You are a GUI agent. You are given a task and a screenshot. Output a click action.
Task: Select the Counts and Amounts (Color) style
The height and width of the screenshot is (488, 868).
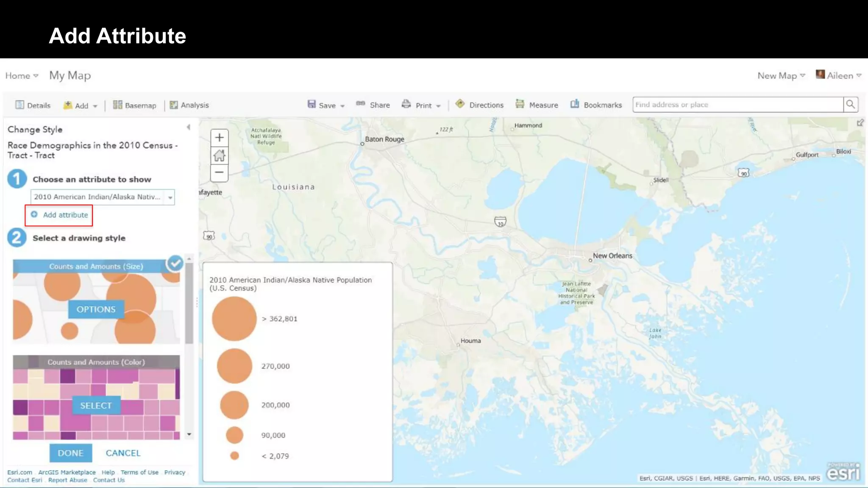click(96, 405)
